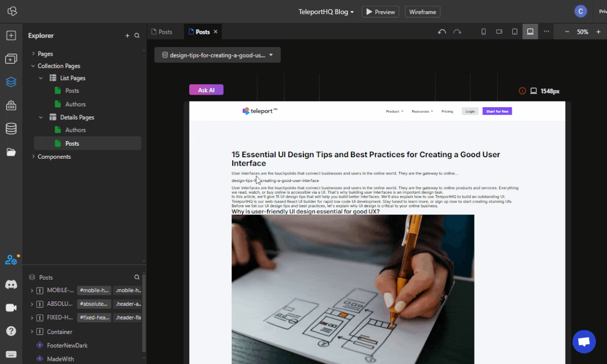Open the chat support bubble

tap(584, 342)
